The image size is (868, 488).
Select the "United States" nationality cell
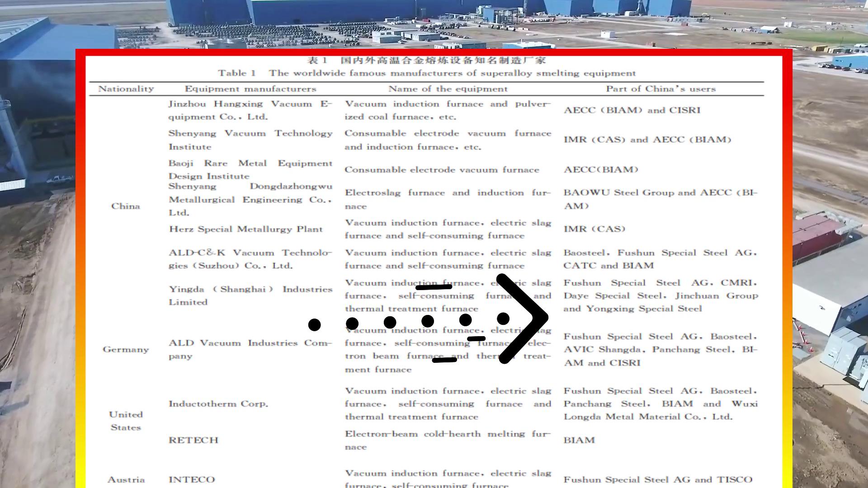pyautogui.click(x=126, y=421)
